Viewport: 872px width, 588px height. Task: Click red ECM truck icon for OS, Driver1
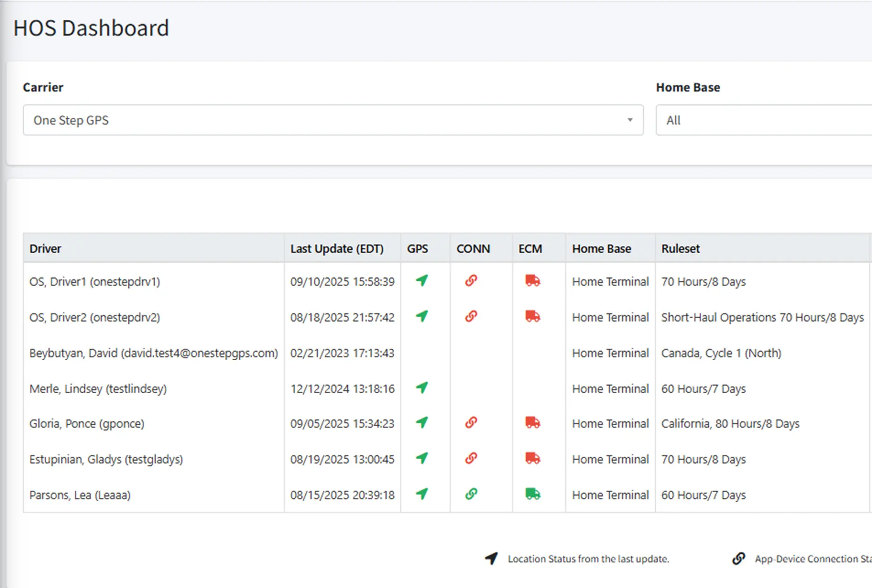click(x=532, y=281)
